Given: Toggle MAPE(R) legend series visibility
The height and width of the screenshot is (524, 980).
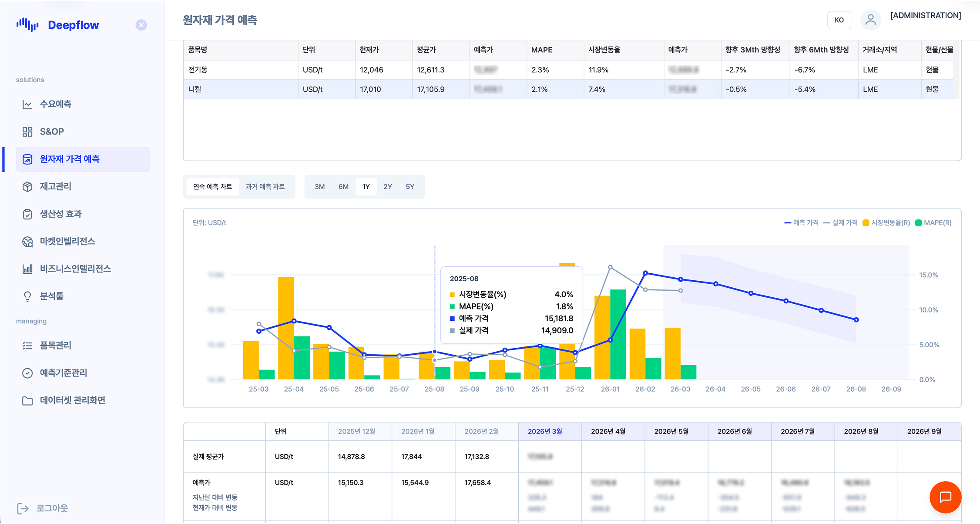Looking at the screenshot, I should (933, 223).
